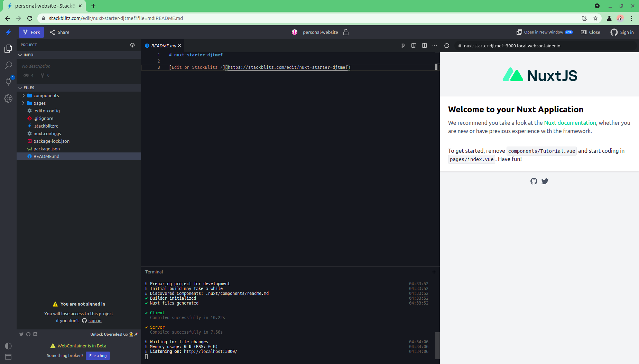Open the Twitter icon in the Nuxt preview
This screenshot has width=639, height=364.
point(545,181)
